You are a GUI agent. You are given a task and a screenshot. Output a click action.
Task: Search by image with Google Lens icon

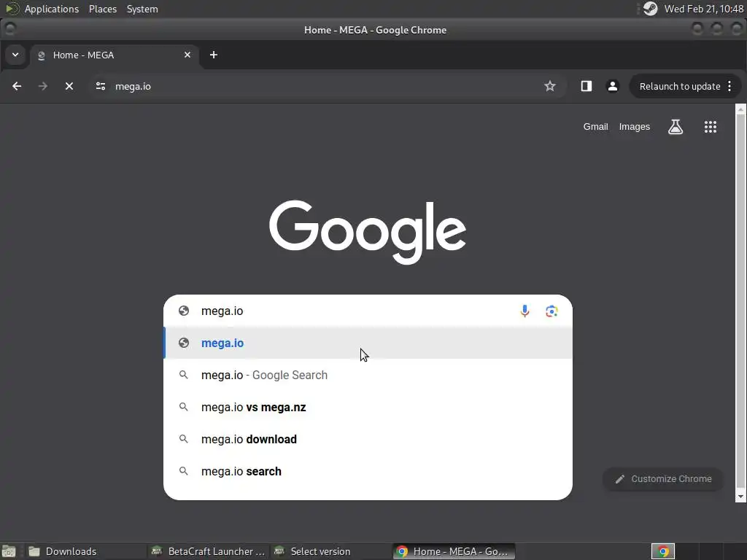pyautogui.click(x=551, y=311)
